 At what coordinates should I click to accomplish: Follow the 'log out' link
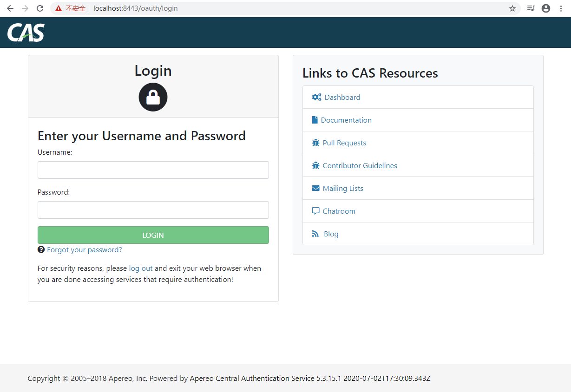point(141,268)
